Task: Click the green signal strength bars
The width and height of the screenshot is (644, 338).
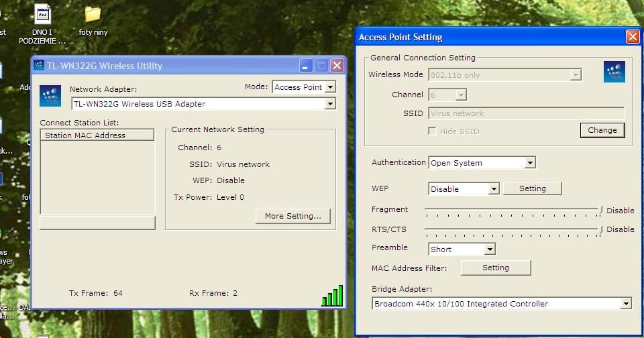Action: tap(332, 296)
